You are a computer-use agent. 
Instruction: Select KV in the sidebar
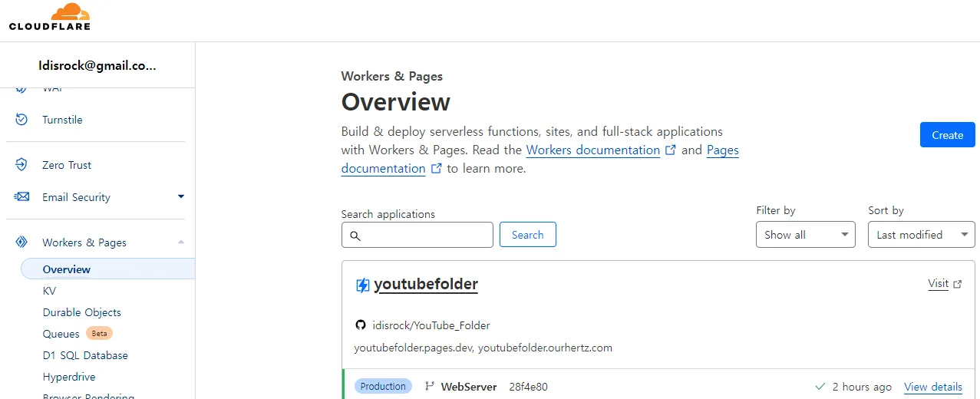coord(49,291)
